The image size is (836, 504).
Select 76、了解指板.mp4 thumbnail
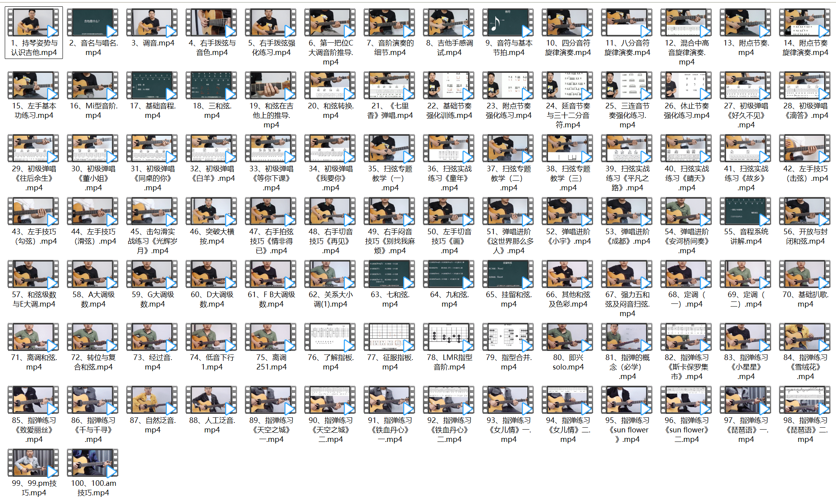330,337
